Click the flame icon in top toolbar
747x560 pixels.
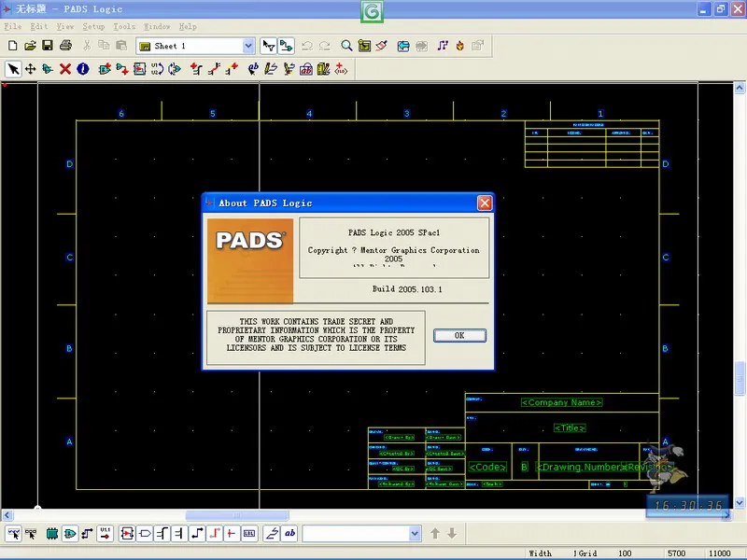click(460, 46)
